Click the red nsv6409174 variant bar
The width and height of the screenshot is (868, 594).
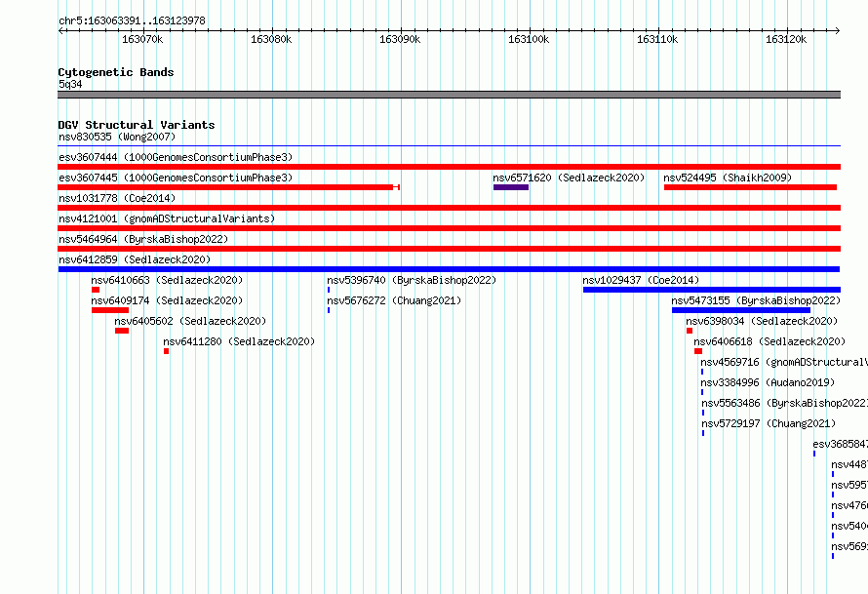click(110, 310)
